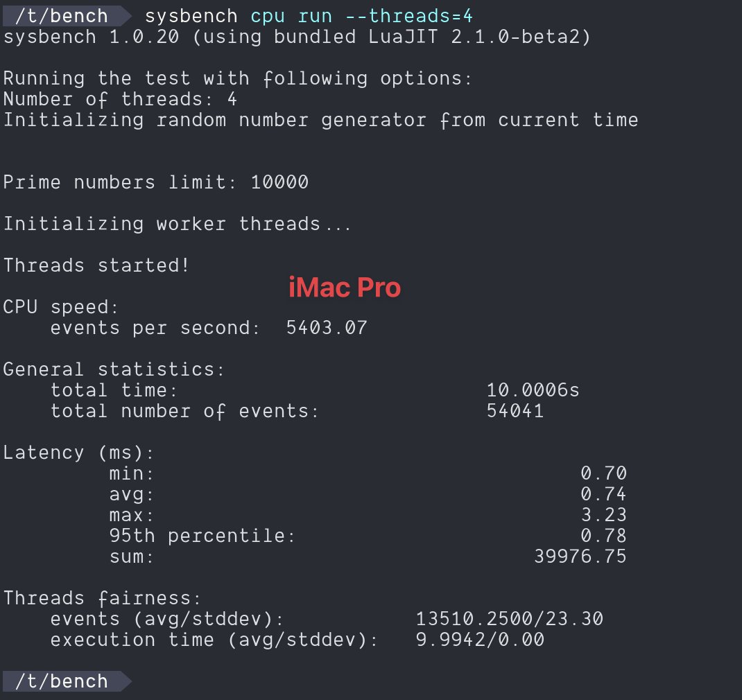Click the execution time value 9.9942/0.00
The height and width of the screenshot is (700, 742).
click(x=480, y=640)
